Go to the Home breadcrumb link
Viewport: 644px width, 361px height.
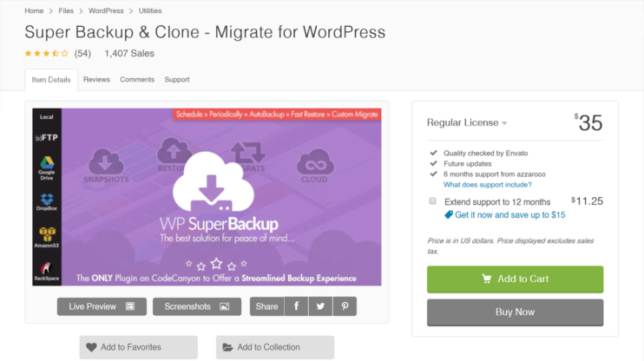[34, 10]
